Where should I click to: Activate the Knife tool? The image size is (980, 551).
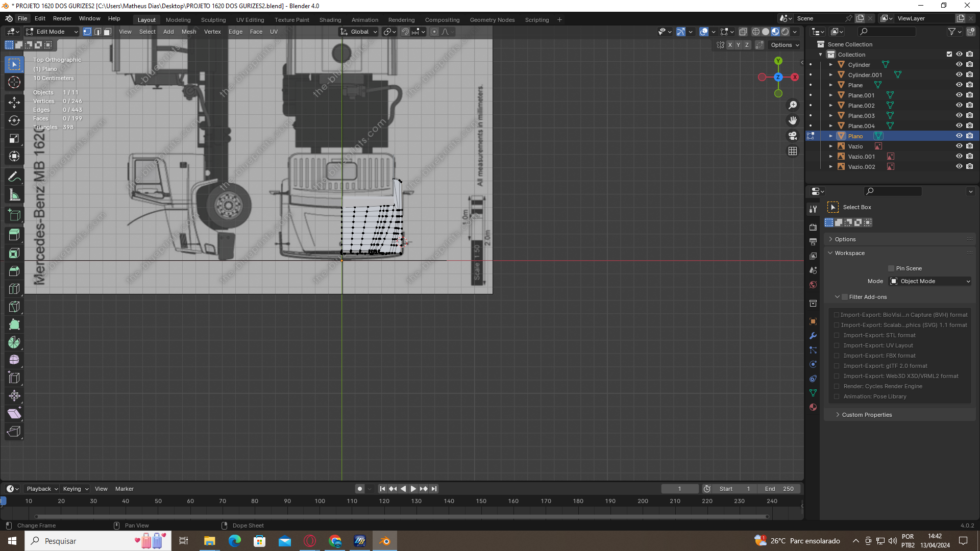click(x=14, y=307)
